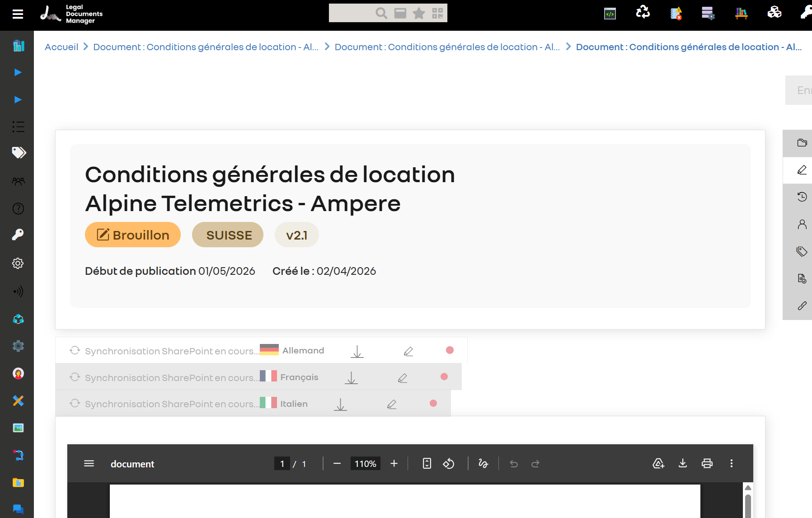This screenshot has height=518, width=812.
Task: Toggle the red status dot for Français
Action: tap(444, 377)
